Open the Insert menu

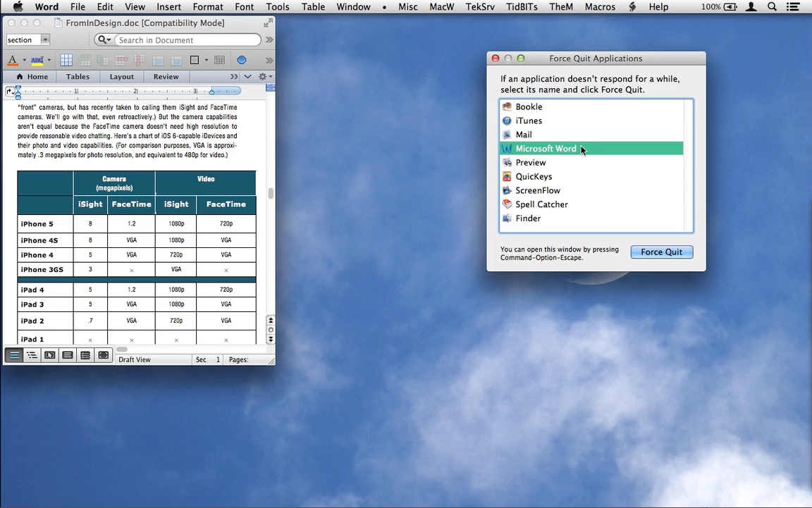[x=169, y=7]
